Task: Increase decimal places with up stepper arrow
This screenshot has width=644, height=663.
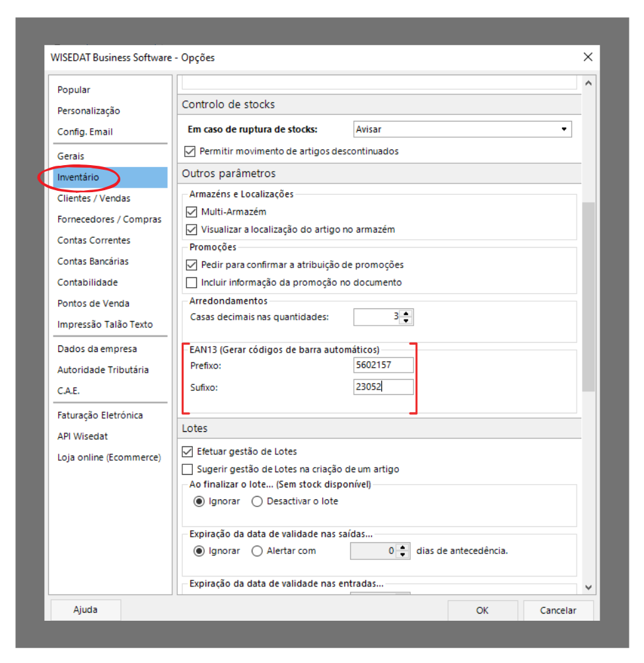Action: click(x=406, y=313)
